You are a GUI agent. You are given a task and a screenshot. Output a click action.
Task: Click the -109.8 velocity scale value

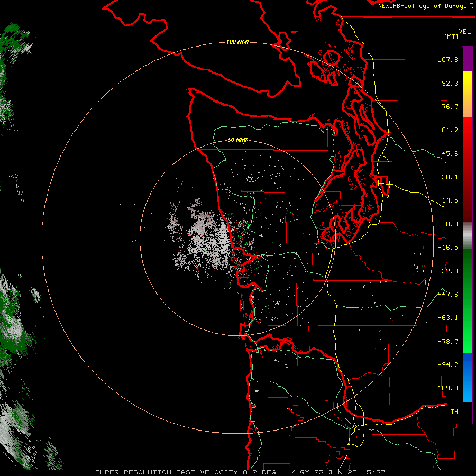[446, 388]
